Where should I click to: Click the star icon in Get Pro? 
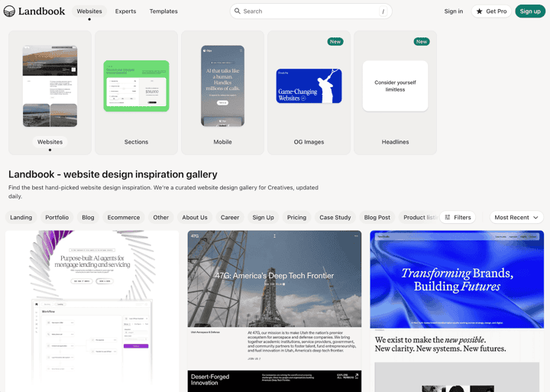coord(480,11)
